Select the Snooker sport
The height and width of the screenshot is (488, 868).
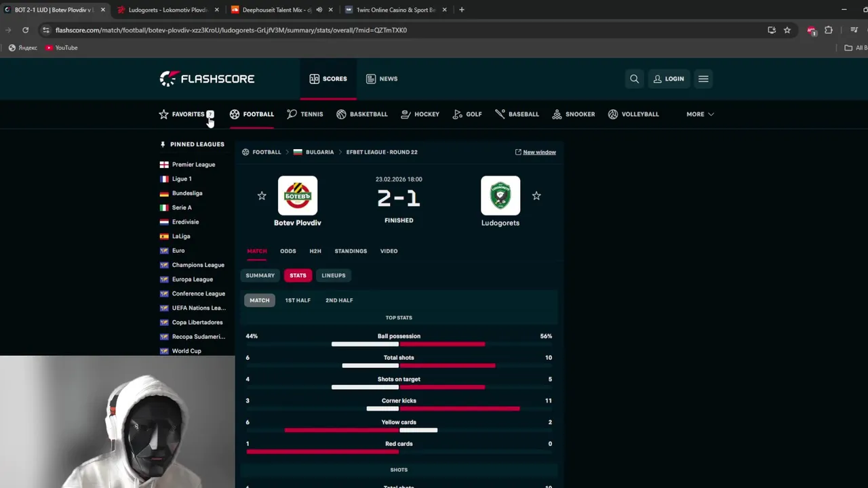[x=573, y=114]
